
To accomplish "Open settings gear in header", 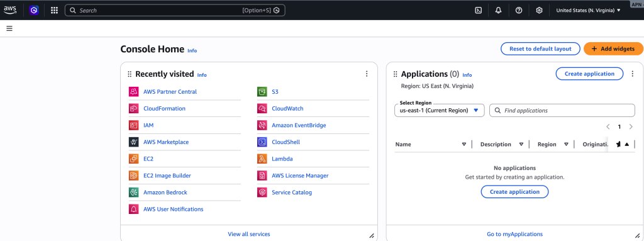I will [x=539, y=10].
